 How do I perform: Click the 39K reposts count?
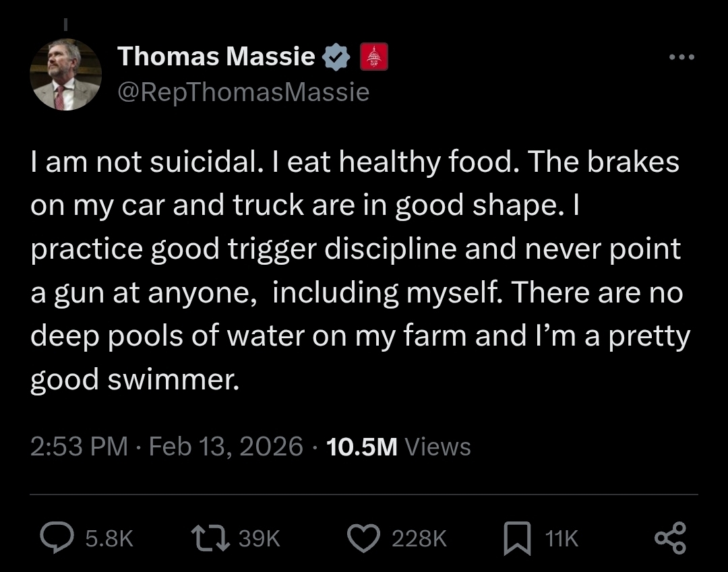259,538
